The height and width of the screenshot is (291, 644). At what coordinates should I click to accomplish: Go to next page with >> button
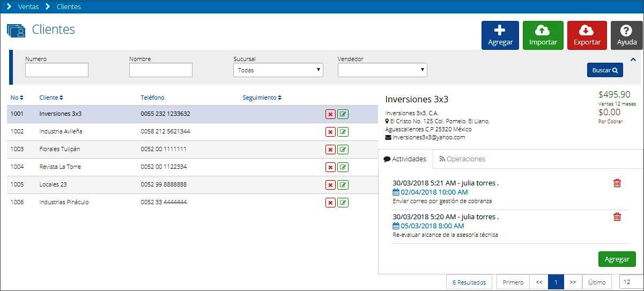tap(573, 282)
